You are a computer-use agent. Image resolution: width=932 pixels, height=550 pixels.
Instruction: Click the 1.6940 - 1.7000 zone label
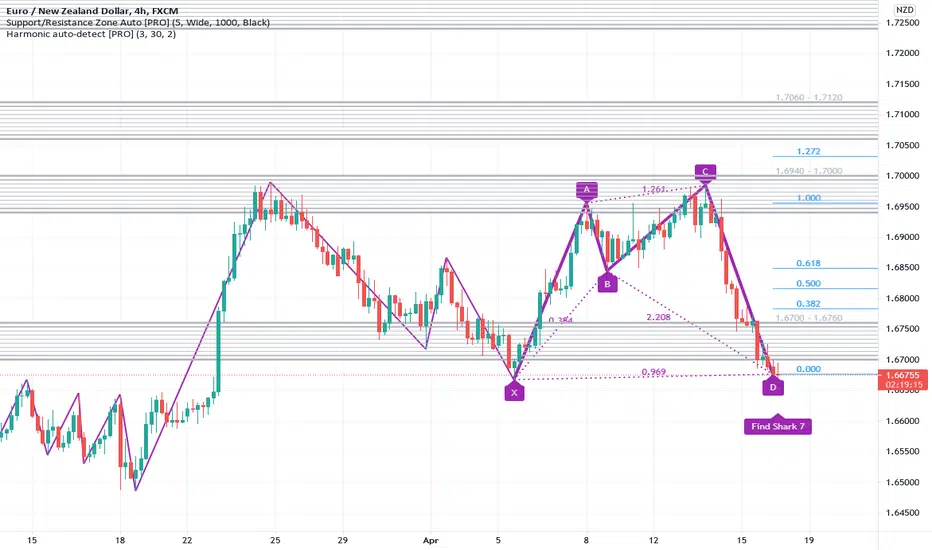coord(809,171)
